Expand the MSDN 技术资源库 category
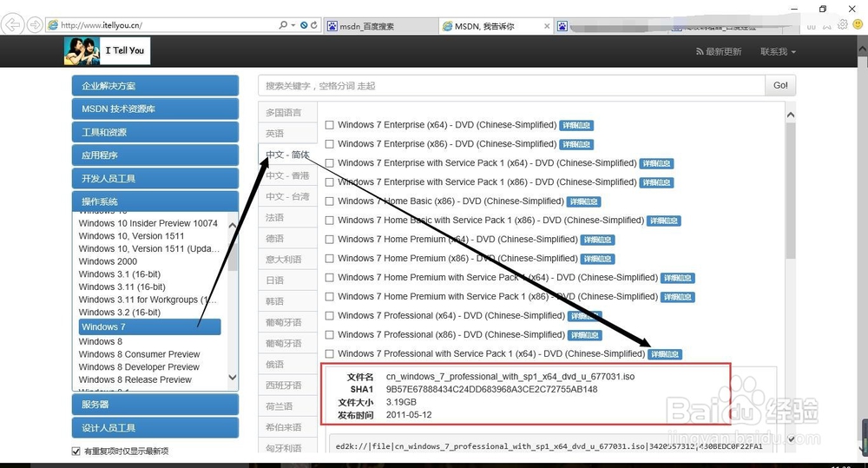This screenshot has width=868, height=468. point(155,109)
